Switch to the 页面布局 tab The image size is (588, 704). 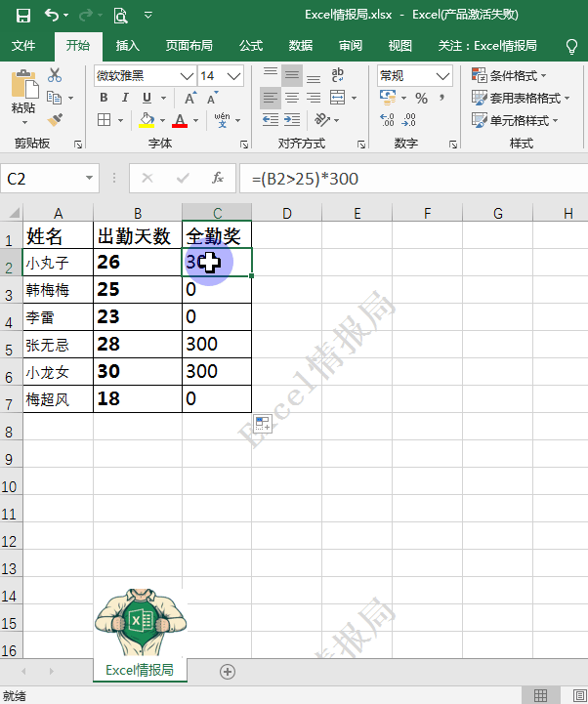tap(189, 46)
